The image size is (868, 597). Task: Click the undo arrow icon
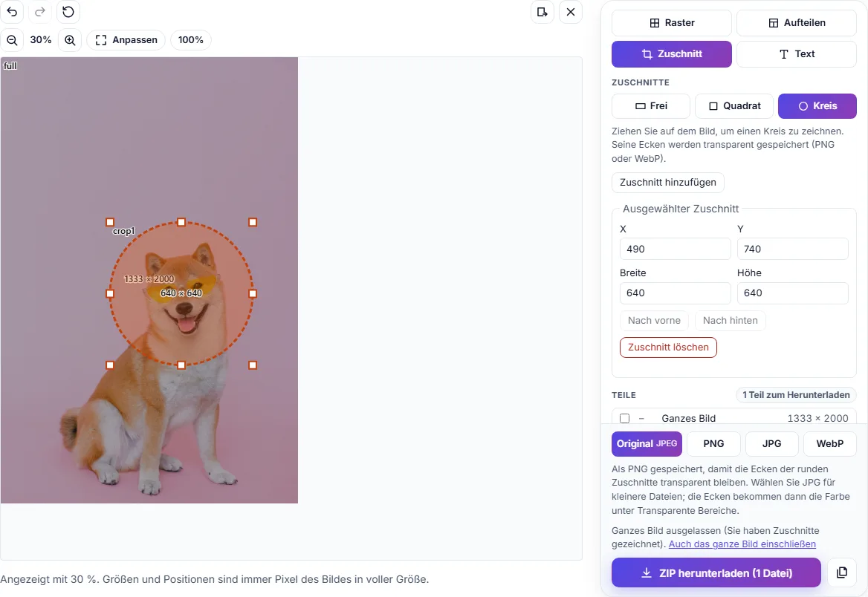[x=12, y=12]
